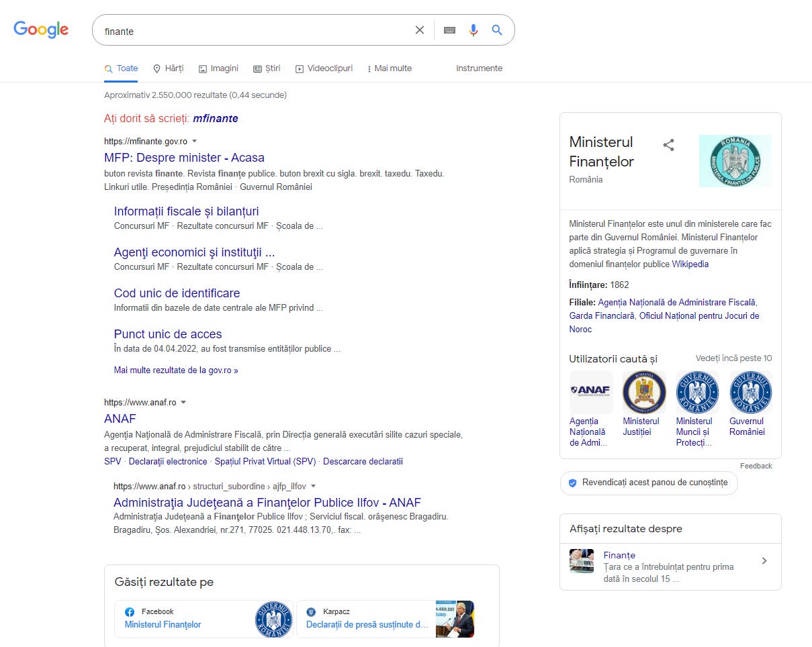The image size is (812, 647).
Task: Open Guvernul României text link under related searches
Action: point(748,427)
